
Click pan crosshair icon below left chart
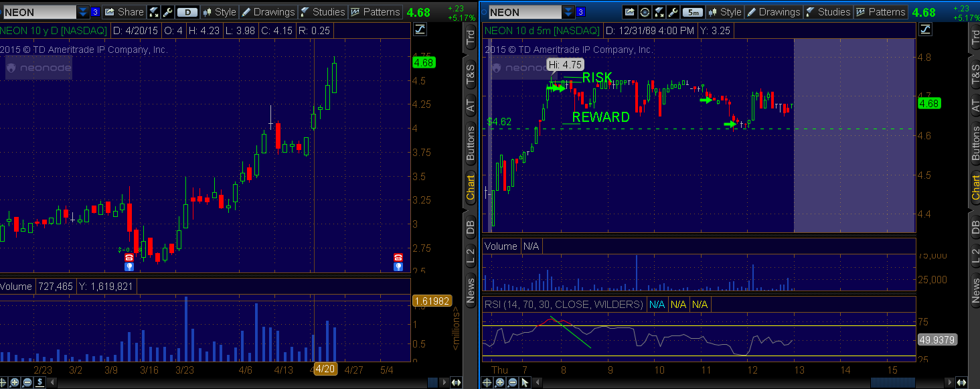click(x=5, y=382)
